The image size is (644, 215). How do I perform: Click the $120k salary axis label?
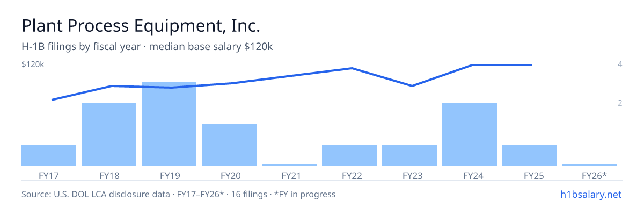[33, 64]
